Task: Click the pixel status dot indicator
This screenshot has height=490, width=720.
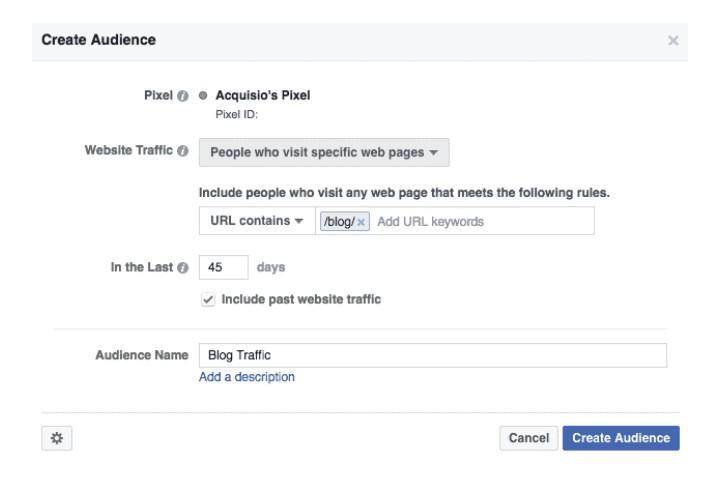Action: 203,96
